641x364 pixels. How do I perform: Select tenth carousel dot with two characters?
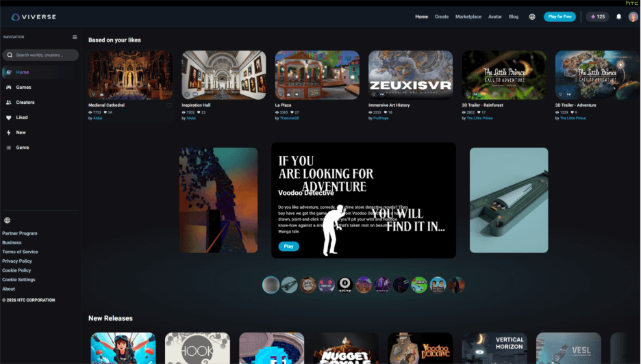438,285
